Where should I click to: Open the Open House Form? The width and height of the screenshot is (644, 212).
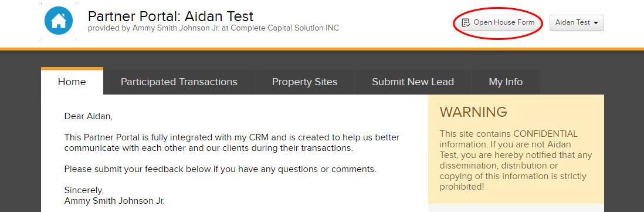click(x=498, y=22)
